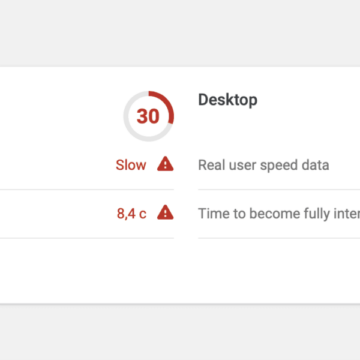
Task: Select Time to become fully interactive row
Action: point(279,213)
